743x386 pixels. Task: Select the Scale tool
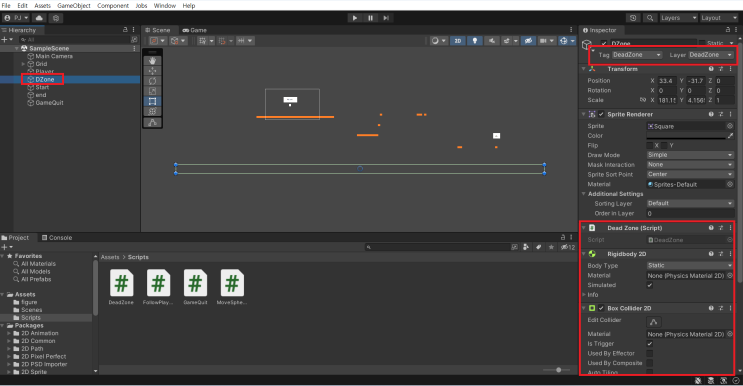152,91
